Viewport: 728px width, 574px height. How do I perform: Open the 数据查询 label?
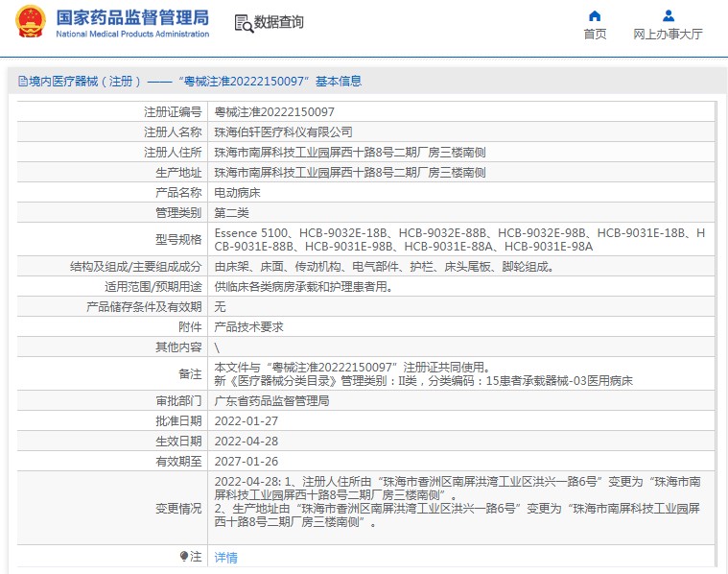278,22
